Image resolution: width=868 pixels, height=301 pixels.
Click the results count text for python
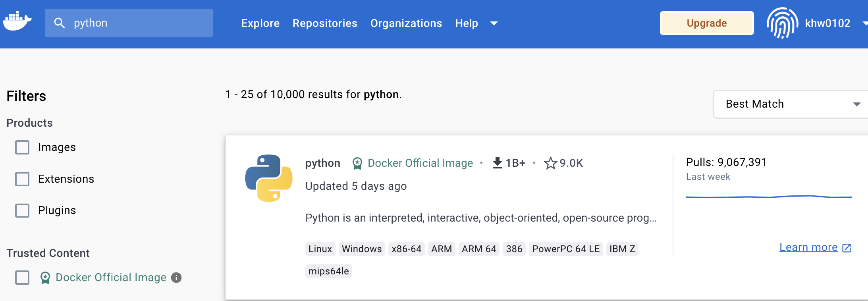[314, 95]
